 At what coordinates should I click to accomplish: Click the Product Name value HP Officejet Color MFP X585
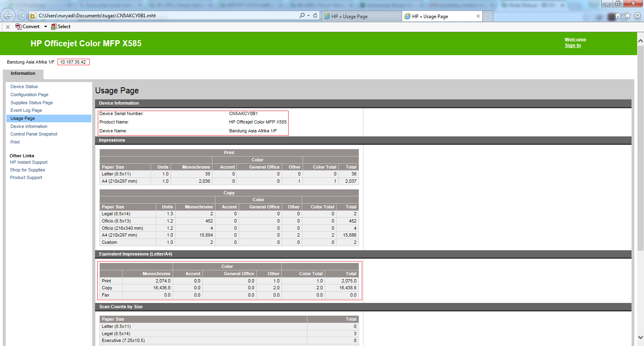(x=258, y=122)
